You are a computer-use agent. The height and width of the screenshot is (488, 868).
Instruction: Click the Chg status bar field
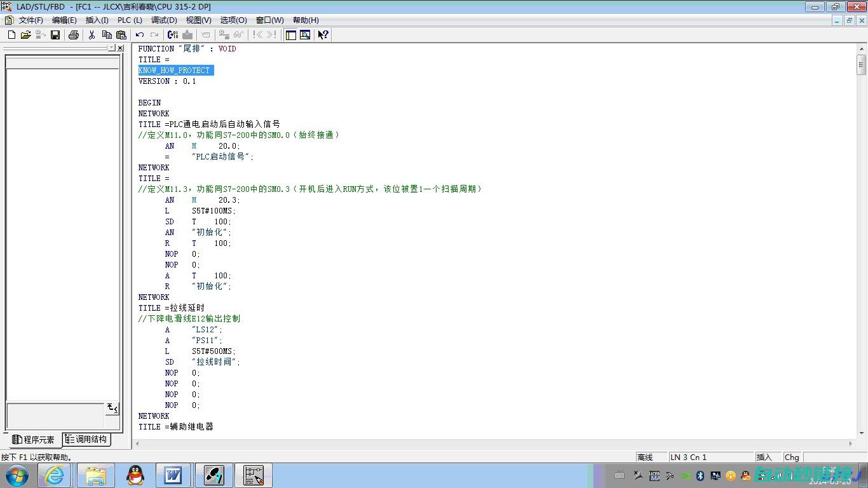click(792, 457)
